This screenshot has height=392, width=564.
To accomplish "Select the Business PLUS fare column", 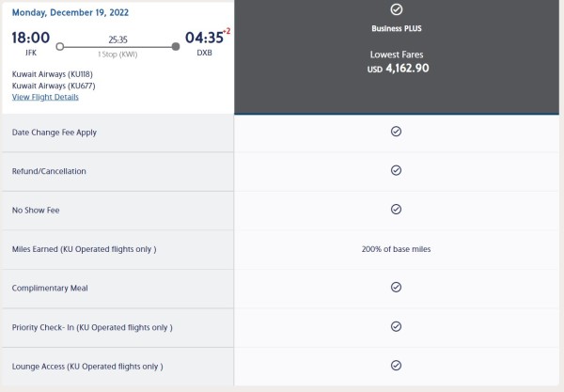I will tap(397, 57).
